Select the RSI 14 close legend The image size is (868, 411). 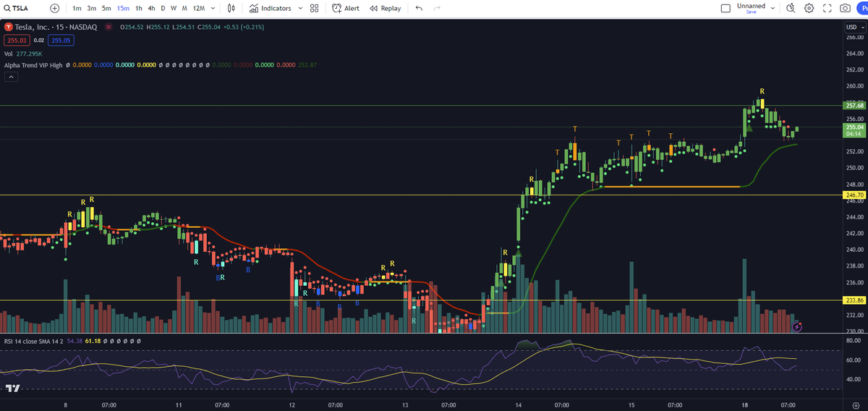point(33,340)
